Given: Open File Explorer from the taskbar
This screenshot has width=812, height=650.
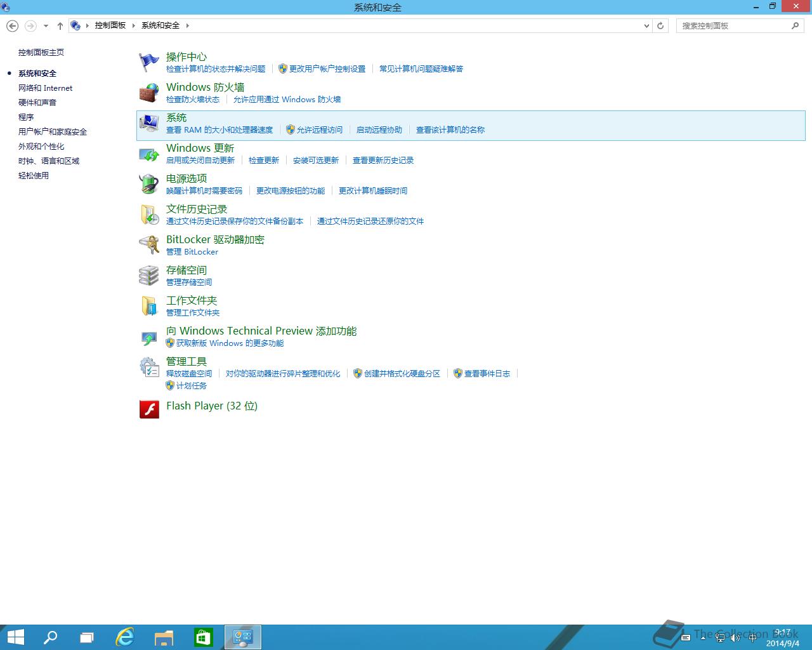Looking at the screenshot, I should coord(164,637).
